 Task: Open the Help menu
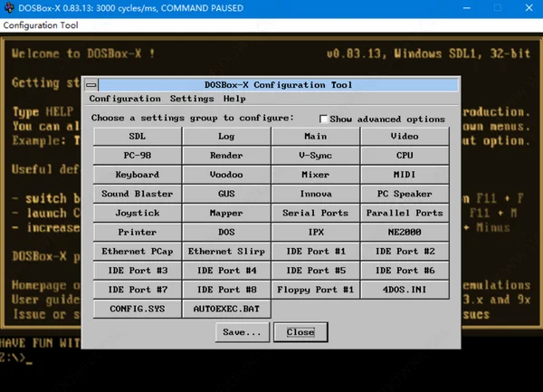pyautogui.click(x=234, y=99)
